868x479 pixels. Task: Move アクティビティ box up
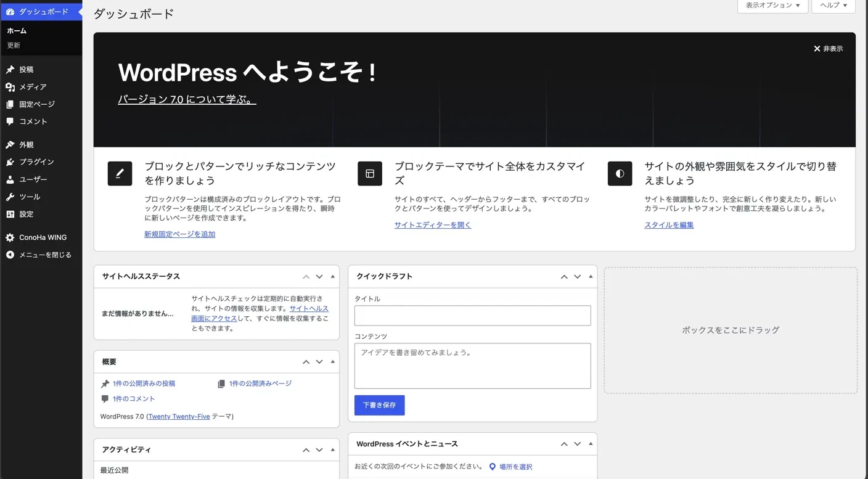[x=306, y=450]
